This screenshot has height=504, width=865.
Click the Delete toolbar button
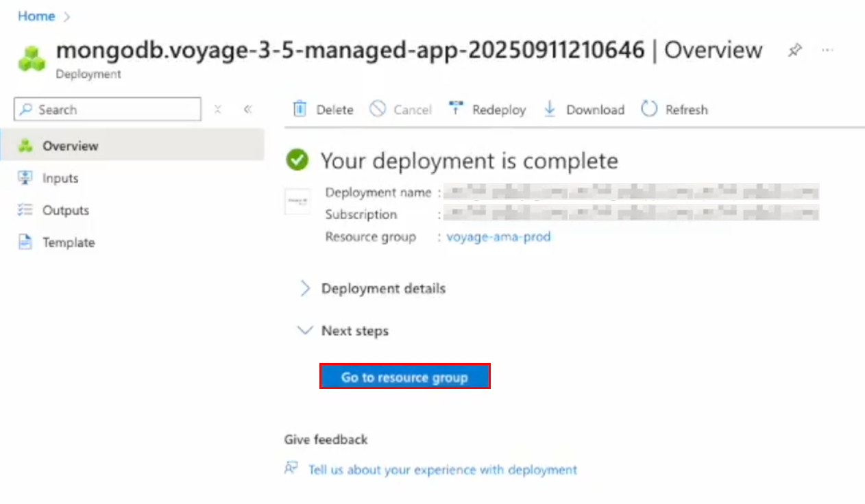[324, 110]
